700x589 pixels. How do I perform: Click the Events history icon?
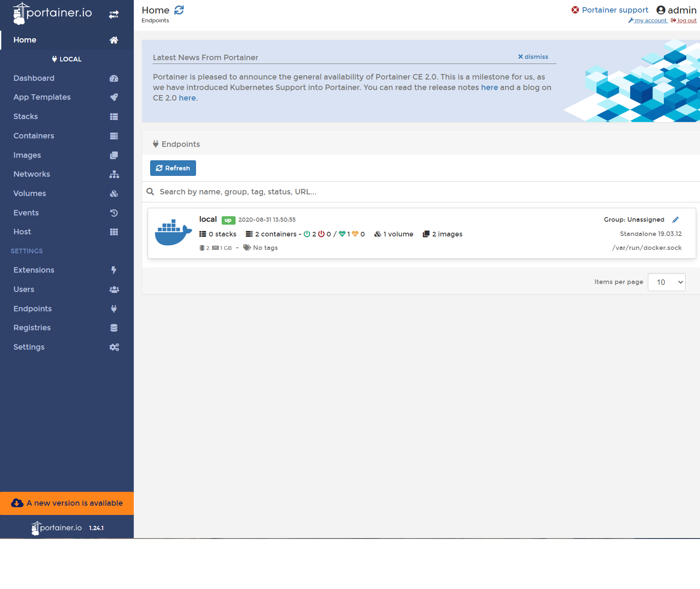pyautogui.click(x=114, y=213)
